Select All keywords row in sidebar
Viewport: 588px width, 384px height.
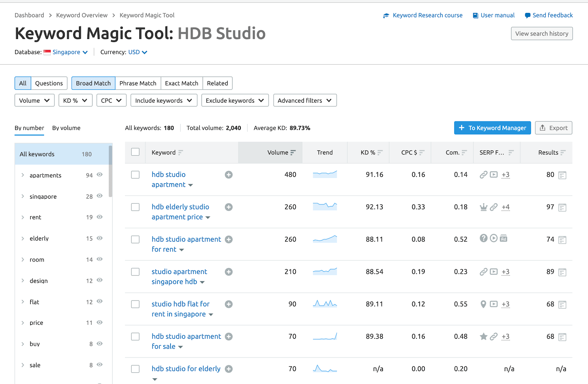(x=62, y=154)
